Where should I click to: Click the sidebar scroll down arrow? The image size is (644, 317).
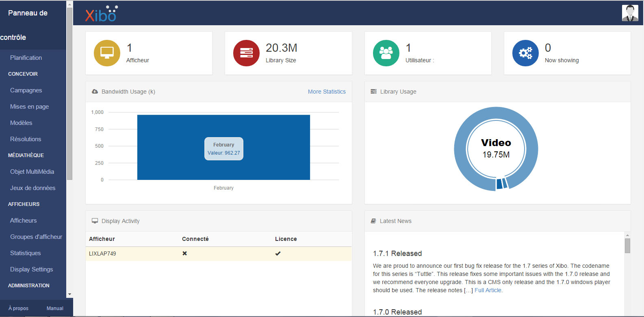pyautogui.click(x=69, y=294)
